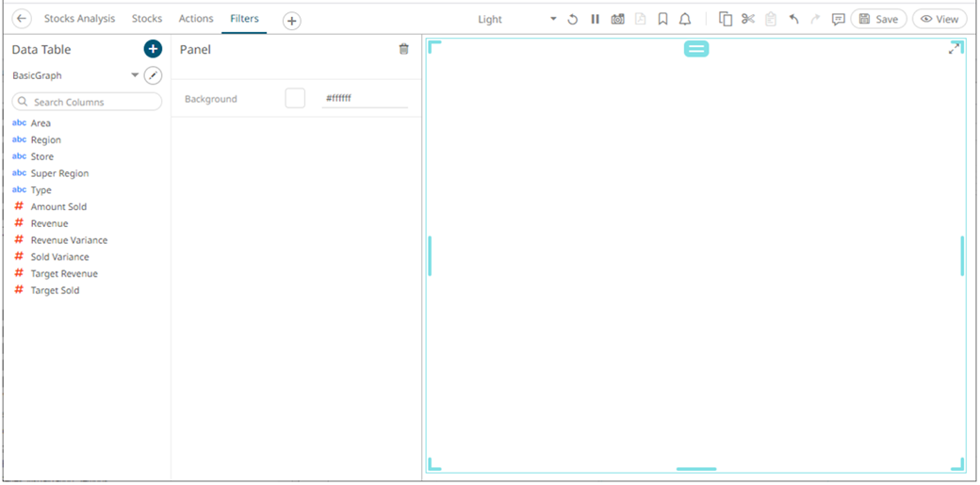980x485 pixels.
Task: Click the copy icon in toolbar
Action: [x=726, y=19]
